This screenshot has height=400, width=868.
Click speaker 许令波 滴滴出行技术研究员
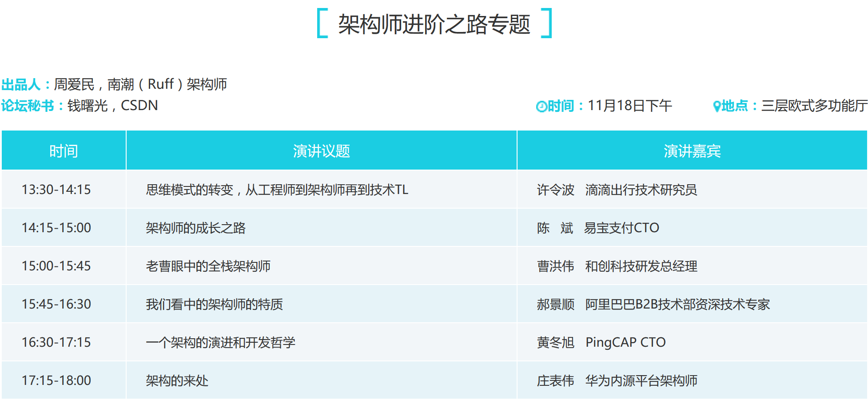click(617, 190)
